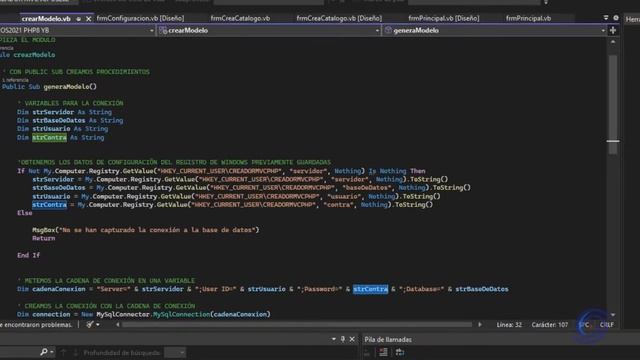Click the horizontal scrollbar right arrow

point(480,325)
